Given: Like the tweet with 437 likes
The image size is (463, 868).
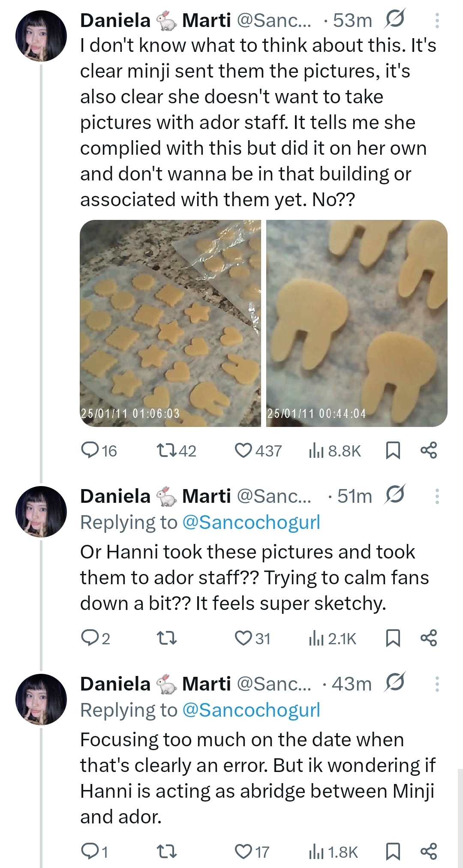Looking at the screenshot, I should (259, 451).
